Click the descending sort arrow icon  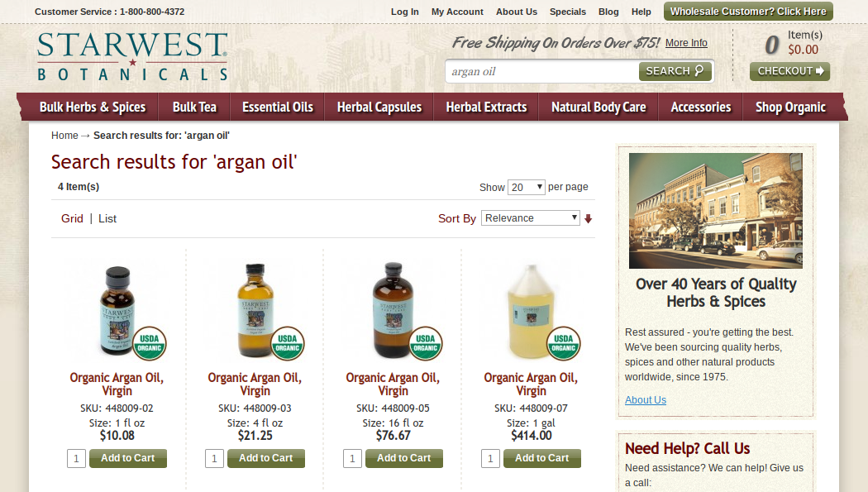(588, 218)
